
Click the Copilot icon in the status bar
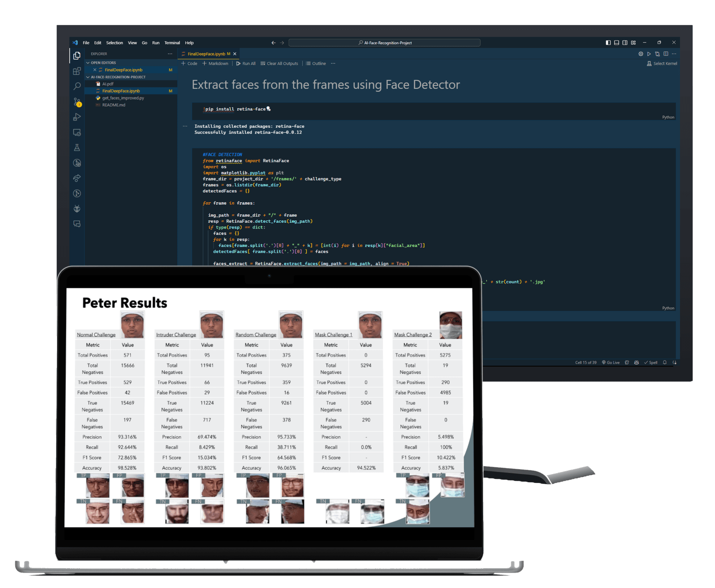pos(636,362)
